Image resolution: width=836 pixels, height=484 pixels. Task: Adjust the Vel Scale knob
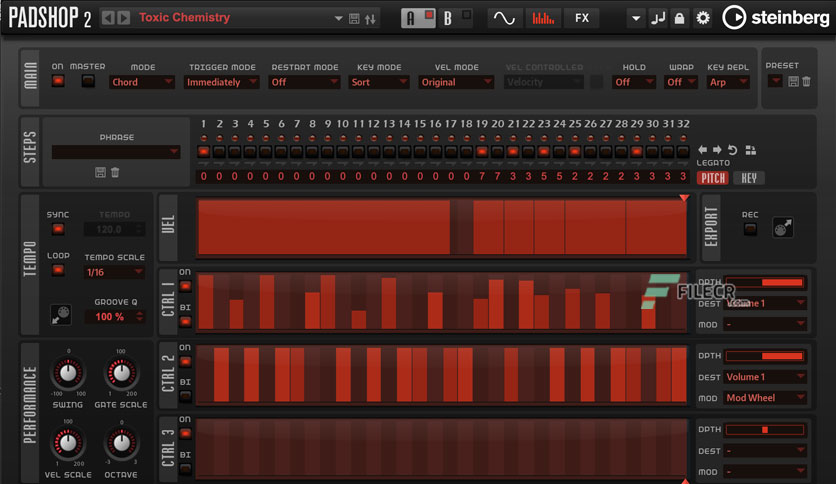coord(68,443)
